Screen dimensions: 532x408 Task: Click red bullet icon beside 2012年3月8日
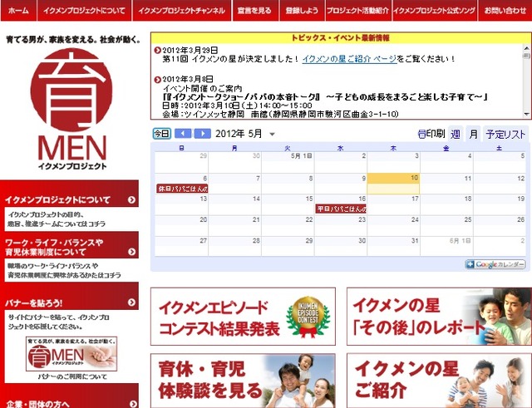pos(157,80)
